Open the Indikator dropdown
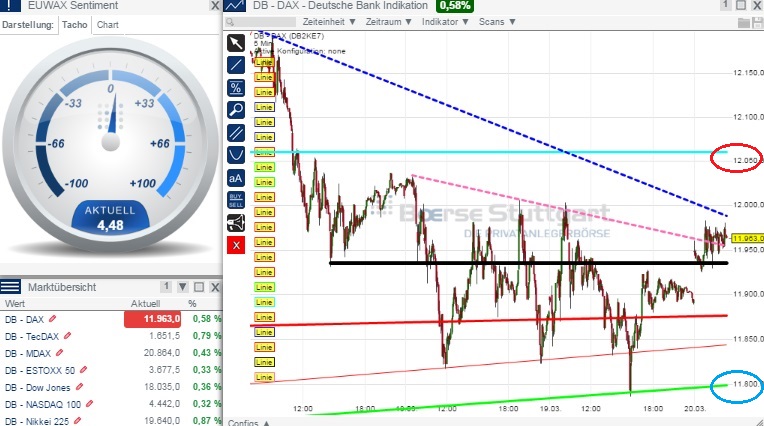Image resolution: width=764 pixels, height=426 pixels. pyautogui.click(x=445, y=22)
